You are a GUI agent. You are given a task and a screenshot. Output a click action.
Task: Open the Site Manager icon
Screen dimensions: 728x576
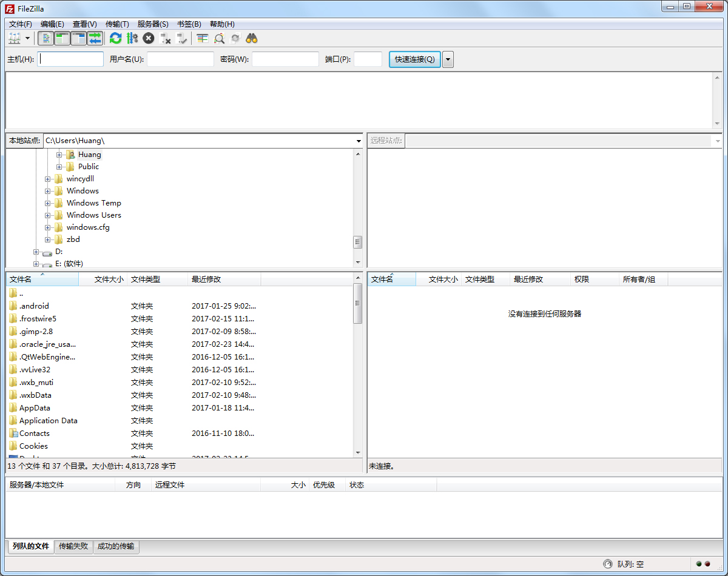point(15,38)
